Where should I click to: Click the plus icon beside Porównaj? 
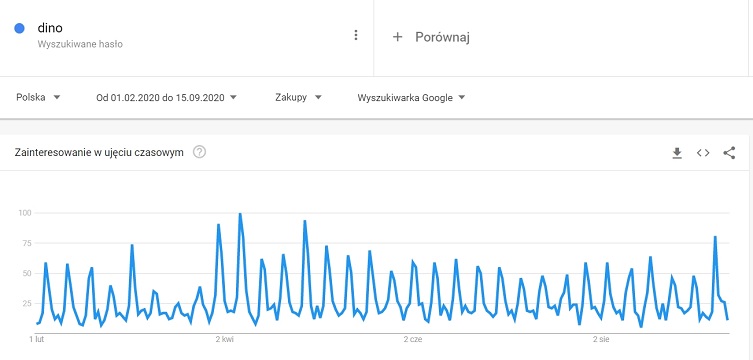[397, 37]
